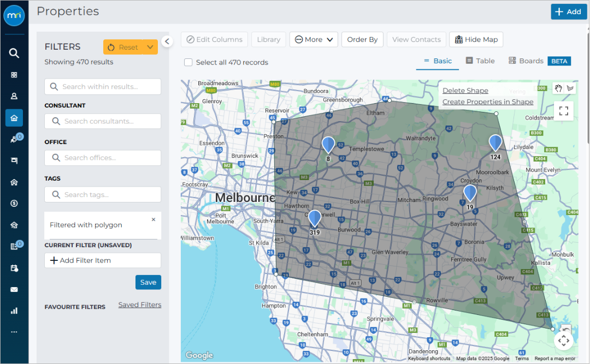Viewport: 590px width, 364px height.
Task: Click the Search within results field
Action: (103, 86)
